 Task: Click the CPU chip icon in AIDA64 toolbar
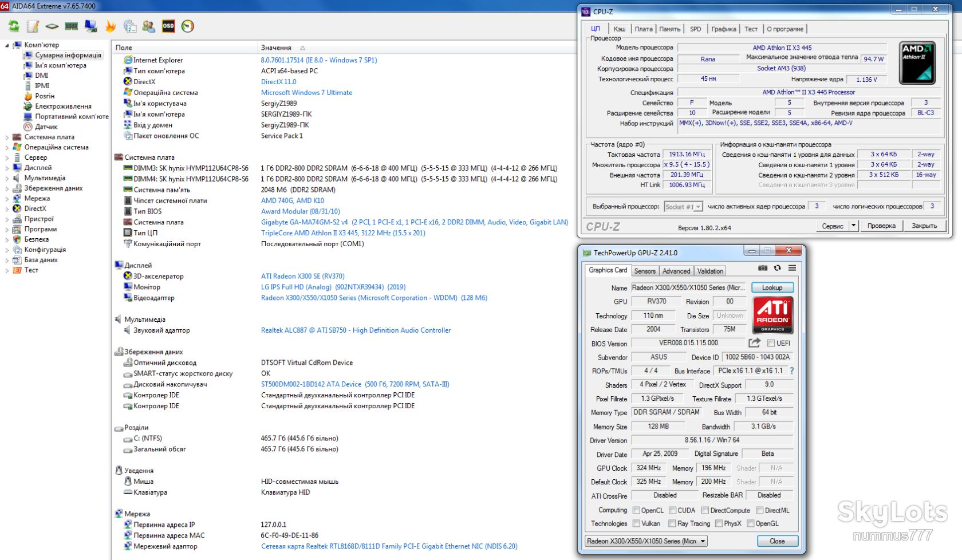(x=52, y=26)
